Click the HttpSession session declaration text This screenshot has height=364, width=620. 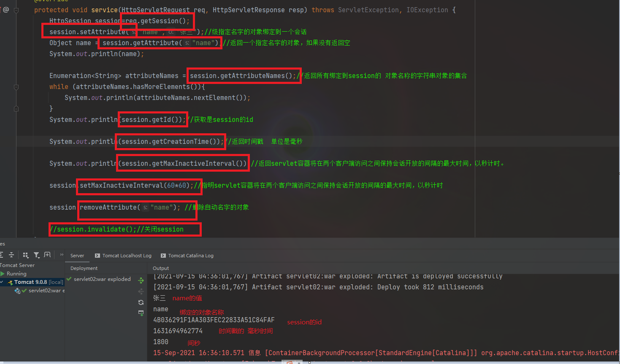click(85, 21)
